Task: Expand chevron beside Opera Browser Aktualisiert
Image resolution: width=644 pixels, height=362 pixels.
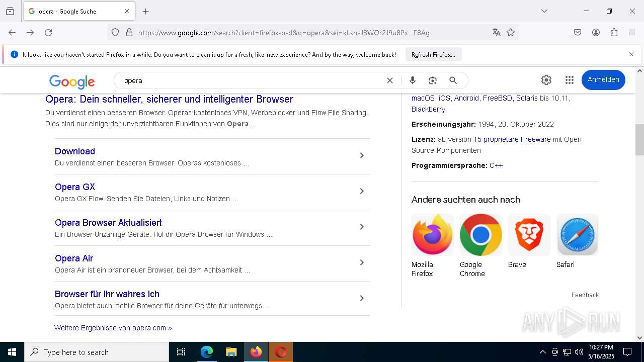Action: [361, 227]
